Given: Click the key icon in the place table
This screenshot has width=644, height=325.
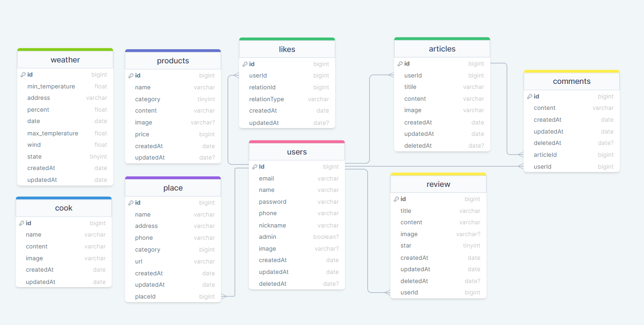Looking at the screenshot, I should click(131, 203).
